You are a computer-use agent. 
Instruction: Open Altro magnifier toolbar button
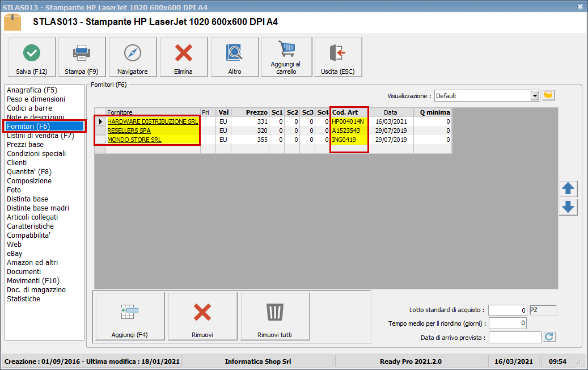pyautogui.click(x=234, y=53)
